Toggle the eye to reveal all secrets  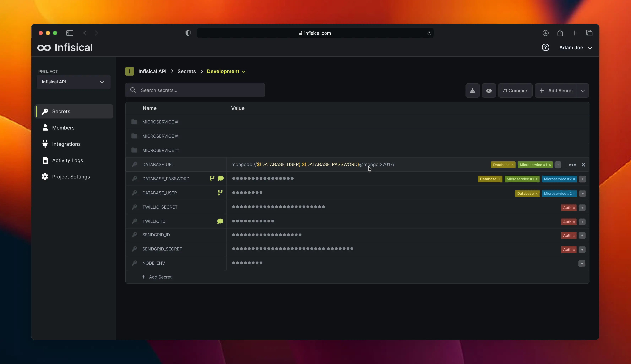pos(489,90)
